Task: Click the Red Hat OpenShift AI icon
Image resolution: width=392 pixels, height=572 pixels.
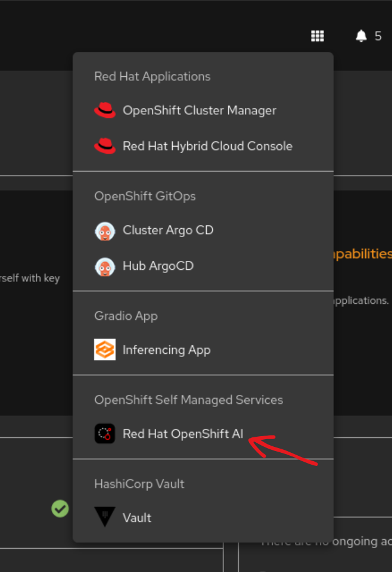Action: (x=105, y=434)
